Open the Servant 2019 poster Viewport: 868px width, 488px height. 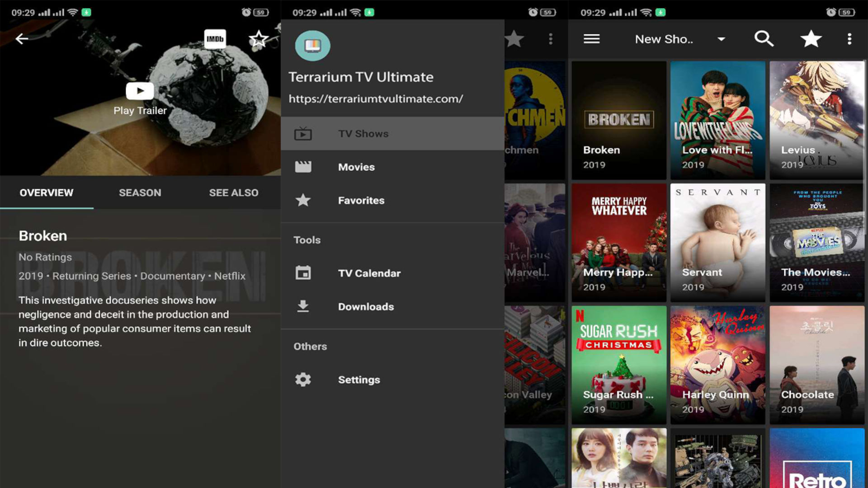(718, 243)
